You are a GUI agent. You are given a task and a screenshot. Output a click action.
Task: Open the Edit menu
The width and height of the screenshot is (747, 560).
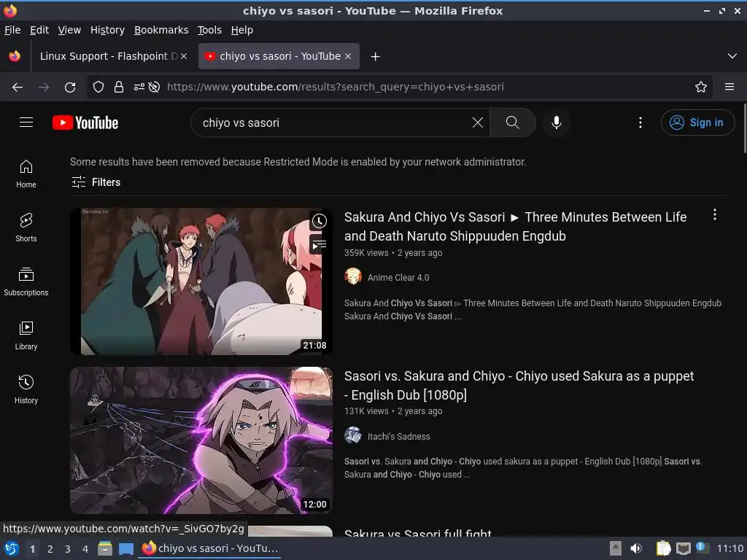39,30
